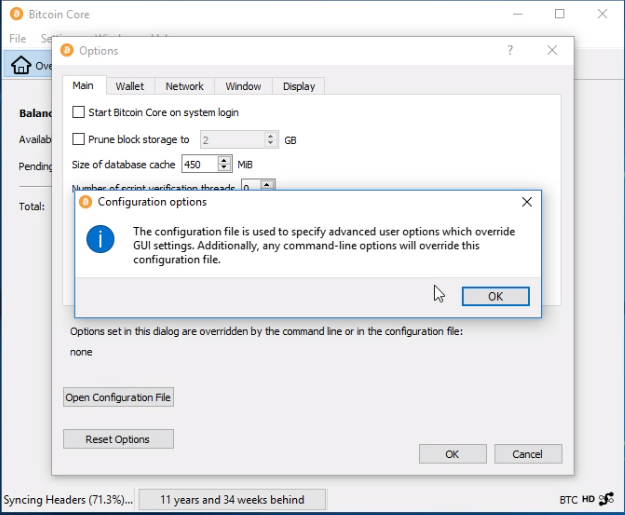Increase script verification threads value
625x515 pixels.
pos(267,185)
